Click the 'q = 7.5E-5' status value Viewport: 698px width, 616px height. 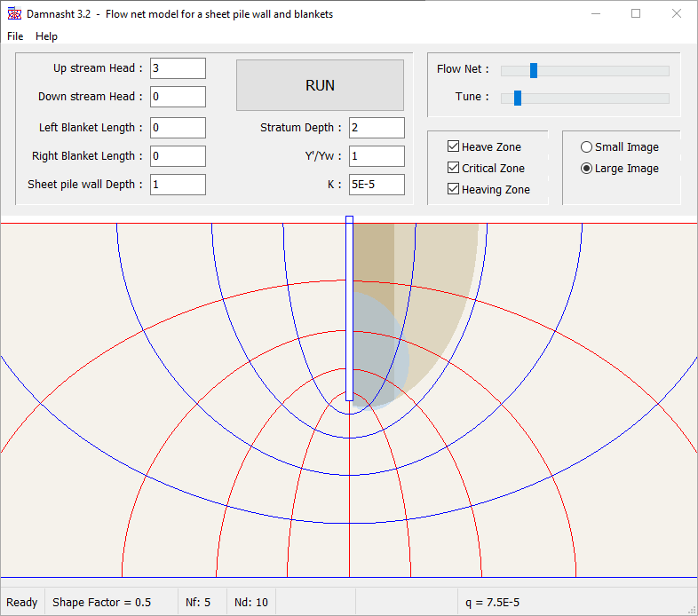pos(492,602)
